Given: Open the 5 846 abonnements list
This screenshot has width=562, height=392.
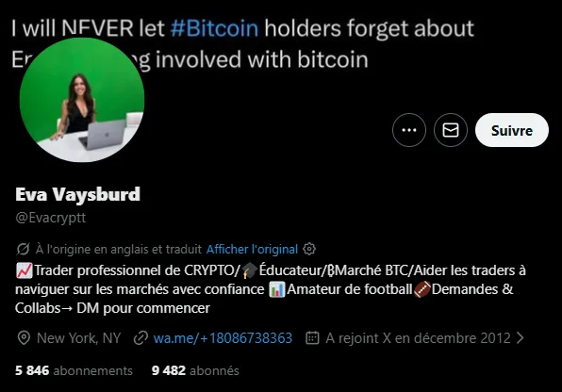Looking at the screenshot, I should point(74,370).
